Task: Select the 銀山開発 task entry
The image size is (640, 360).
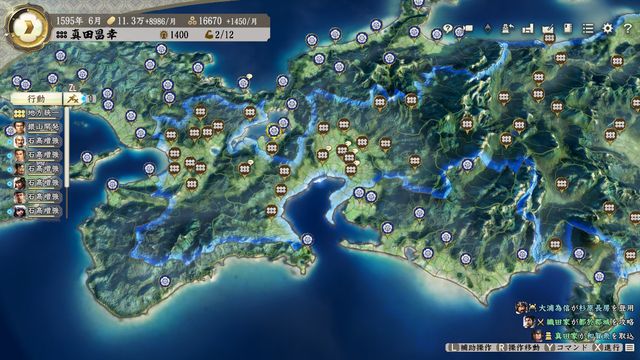Action: [37, 127]
